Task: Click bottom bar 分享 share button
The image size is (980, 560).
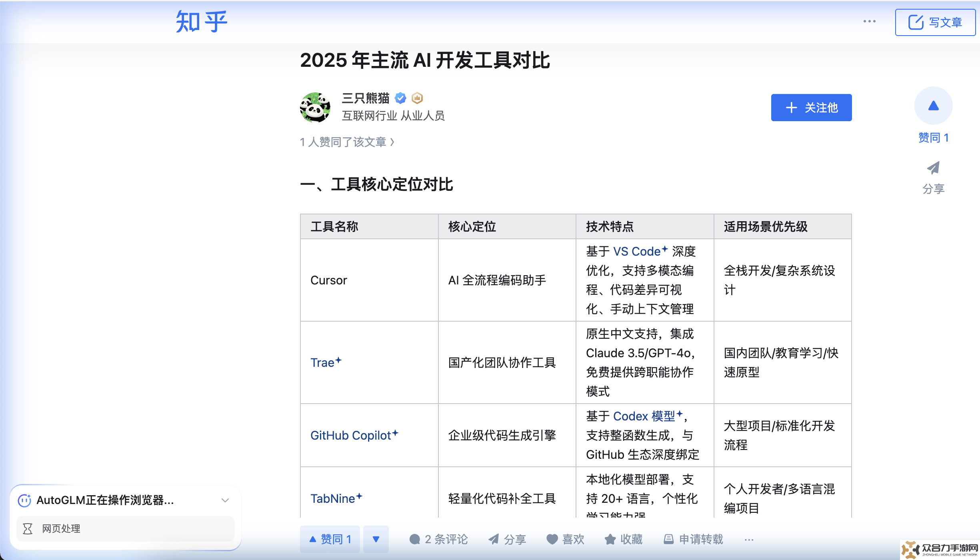Action: (507, 539)
